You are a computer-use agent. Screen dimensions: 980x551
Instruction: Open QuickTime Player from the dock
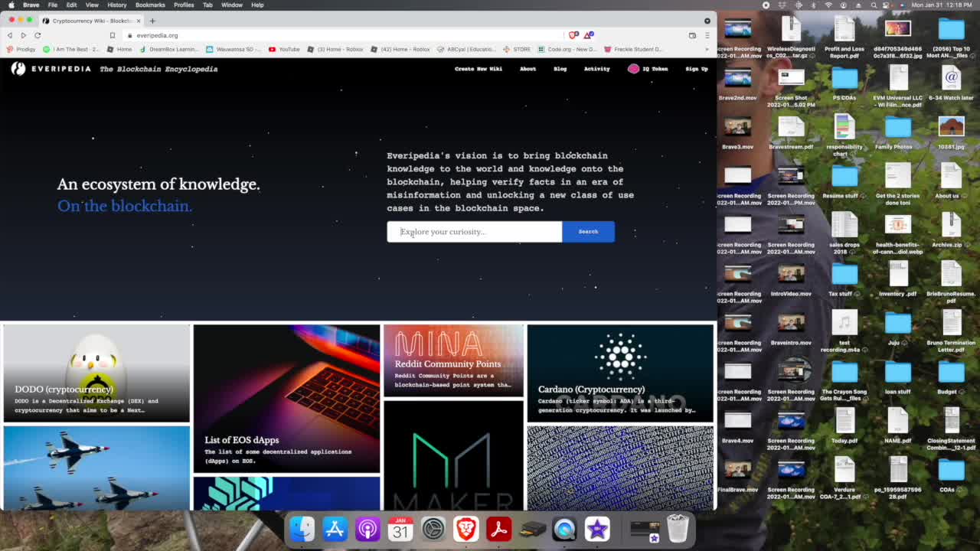coord(564,529)
